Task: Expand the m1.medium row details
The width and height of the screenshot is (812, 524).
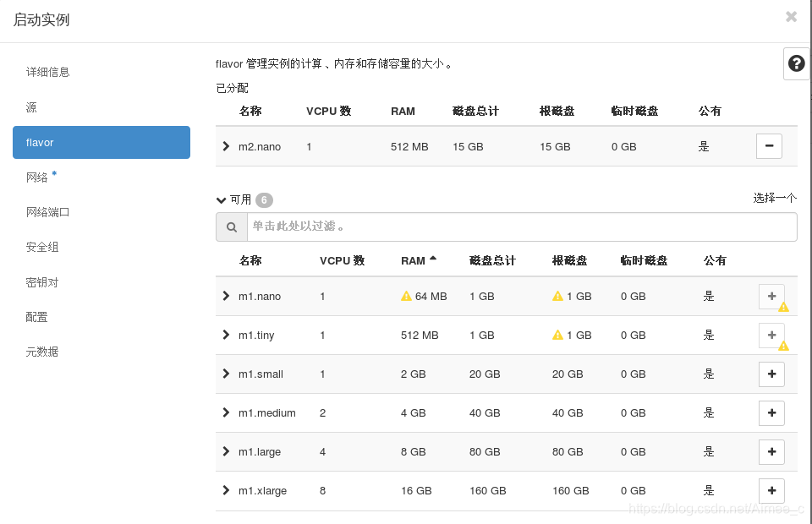Action: click(226, 412)
